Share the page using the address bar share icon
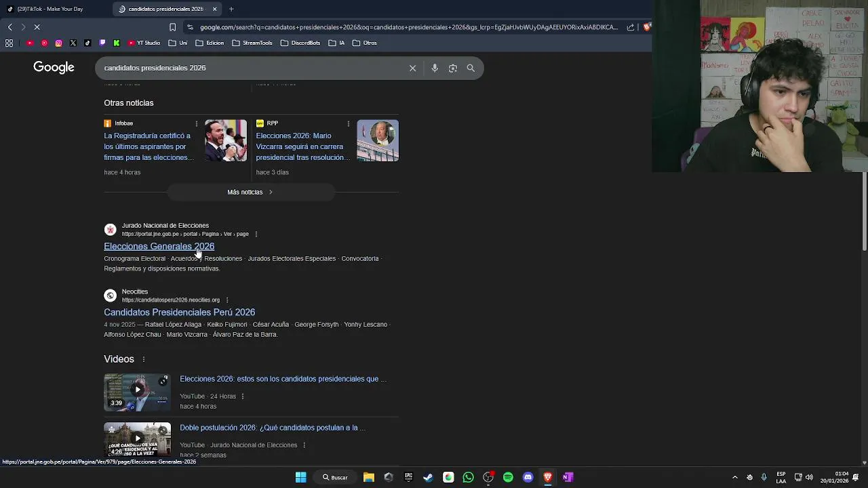 pyautogui.click(x=631, y=27)
